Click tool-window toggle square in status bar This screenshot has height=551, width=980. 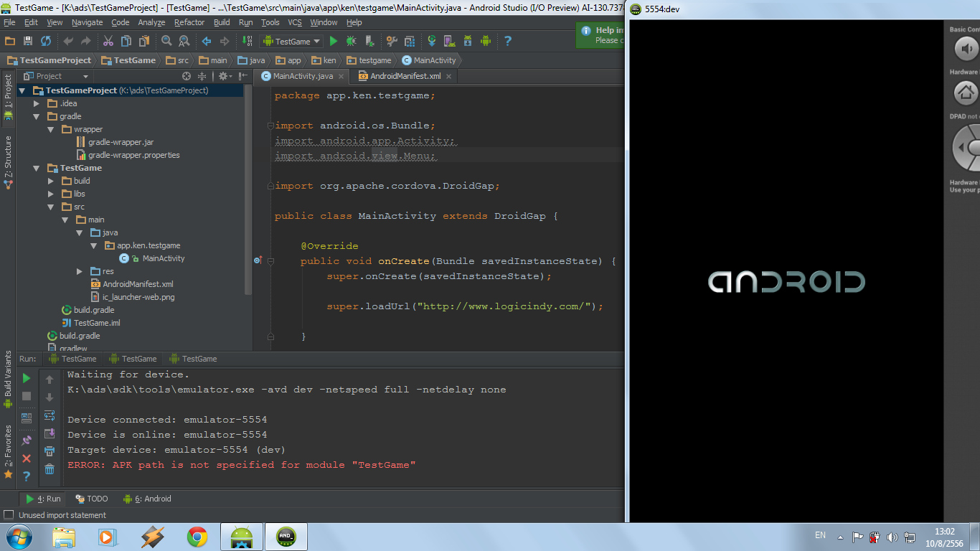pos(9,515)
